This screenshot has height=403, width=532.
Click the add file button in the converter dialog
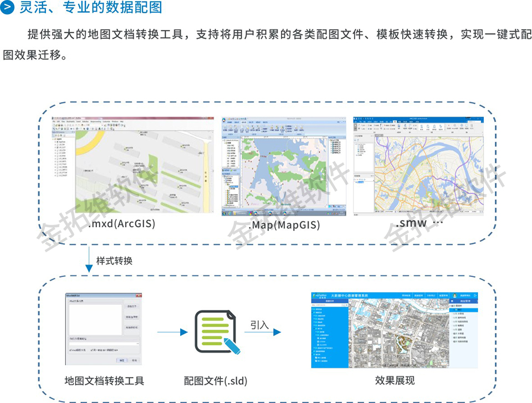tap(131, 306)
